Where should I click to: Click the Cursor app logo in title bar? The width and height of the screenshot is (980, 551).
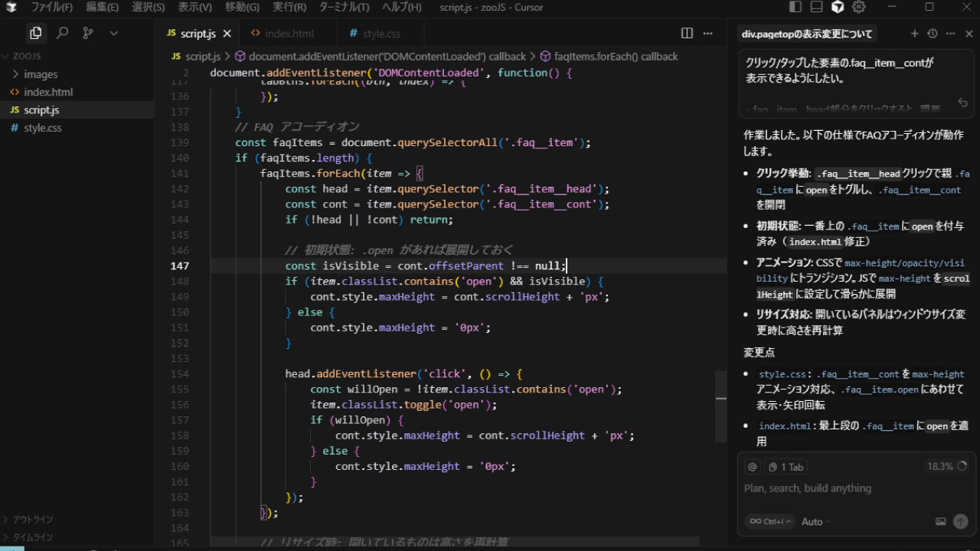tap(11, 7)
